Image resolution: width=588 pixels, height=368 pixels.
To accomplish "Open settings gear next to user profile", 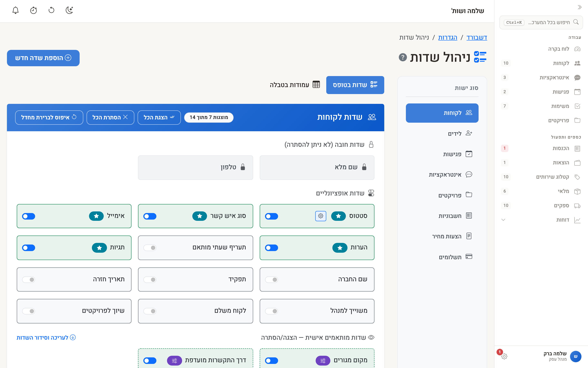I will (504, 356).
